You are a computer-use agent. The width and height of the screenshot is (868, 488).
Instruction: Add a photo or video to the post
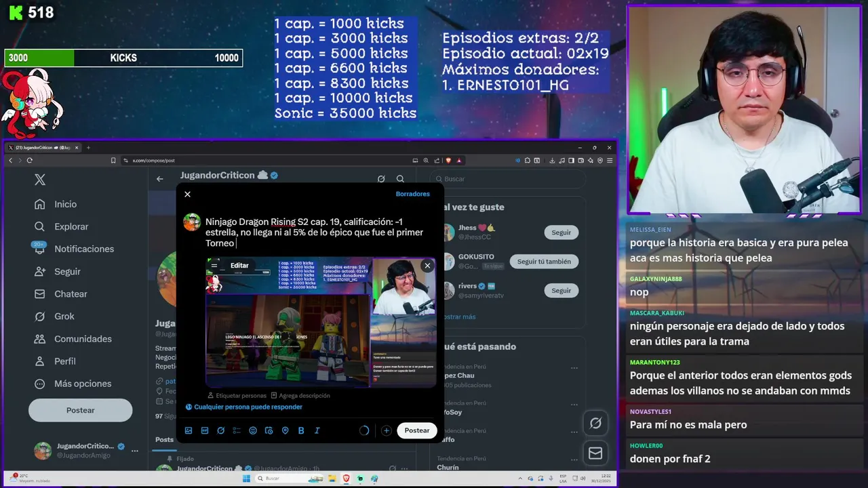[189, 430]
